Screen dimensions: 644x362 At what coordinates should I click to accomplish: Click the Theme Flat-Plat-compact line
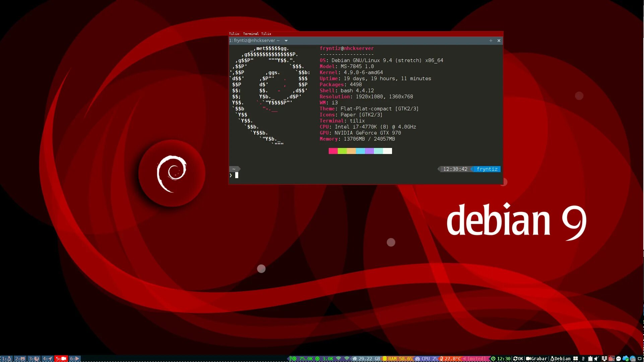[369, 109]
